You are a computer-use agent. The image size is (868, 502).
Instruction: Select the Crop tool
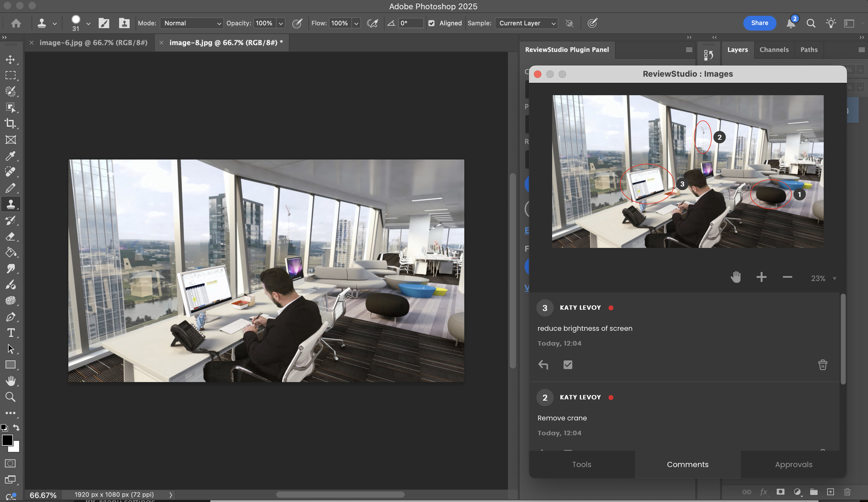(10, 124)
